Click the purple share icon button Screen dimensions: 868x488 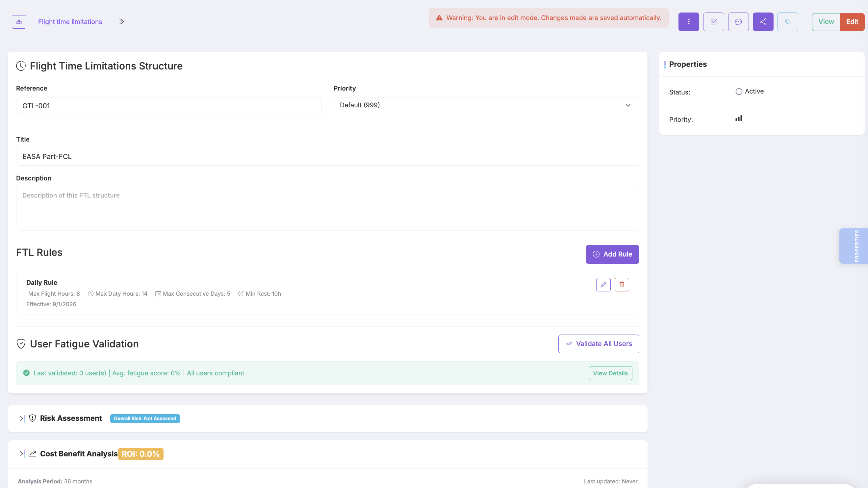point(763,22)
